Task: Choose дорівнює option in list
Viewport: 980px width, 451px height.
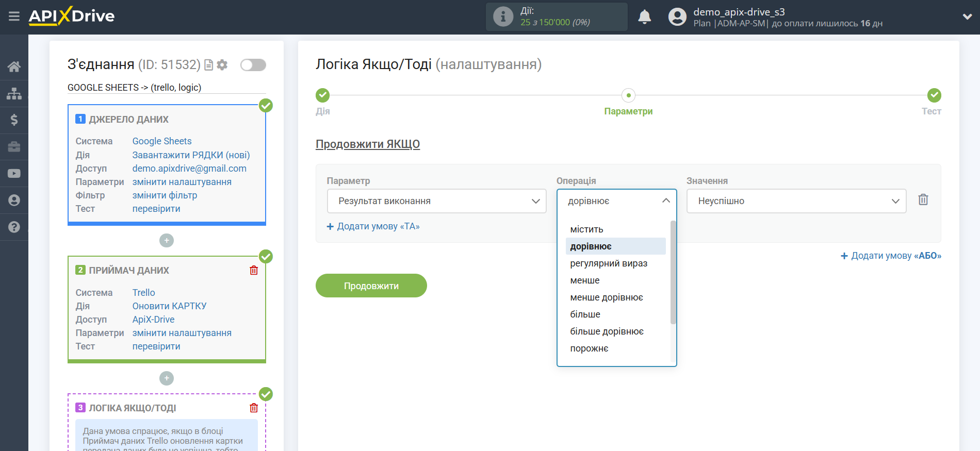Action: (x=615, y=246)
